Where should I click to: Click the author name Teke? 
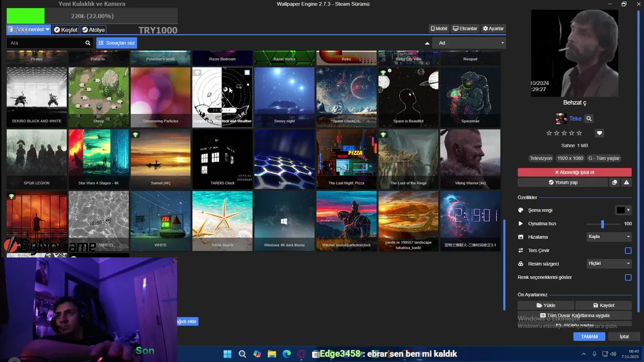tap(575, 119)
